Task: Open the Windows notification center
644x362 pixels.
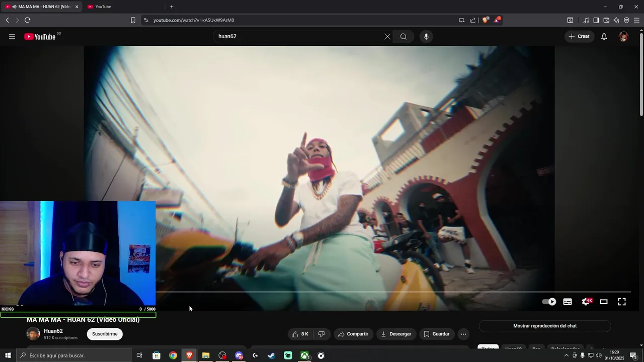Action: (633, 355)
